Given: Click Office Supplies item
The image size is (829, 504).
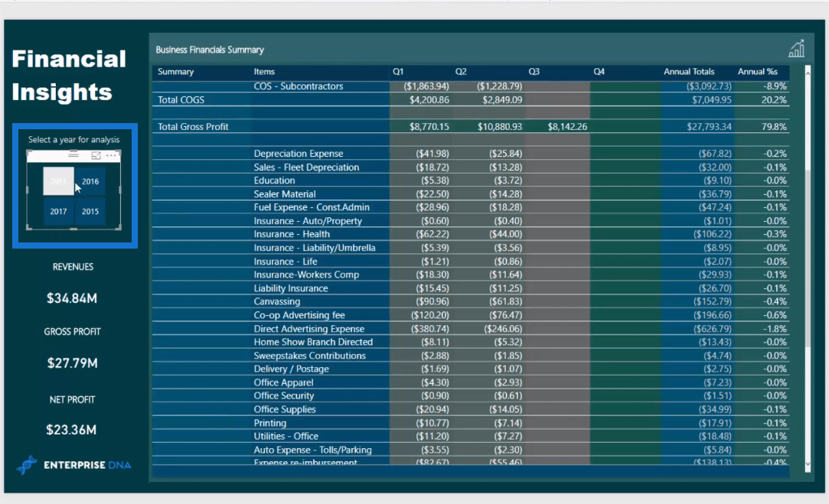Looking at the screenshot, I should coord(285,409).
